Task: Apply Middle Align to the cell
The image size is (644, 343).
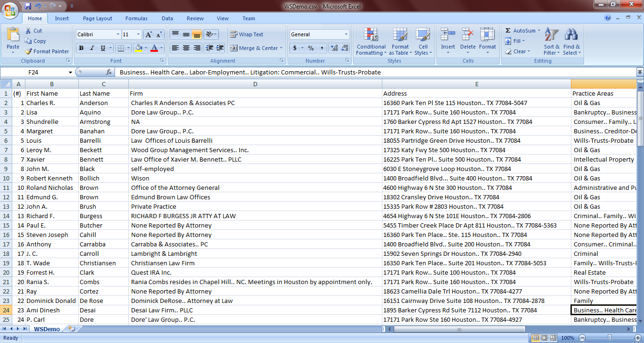Action: pyautogui.click(x=186, y=34)
